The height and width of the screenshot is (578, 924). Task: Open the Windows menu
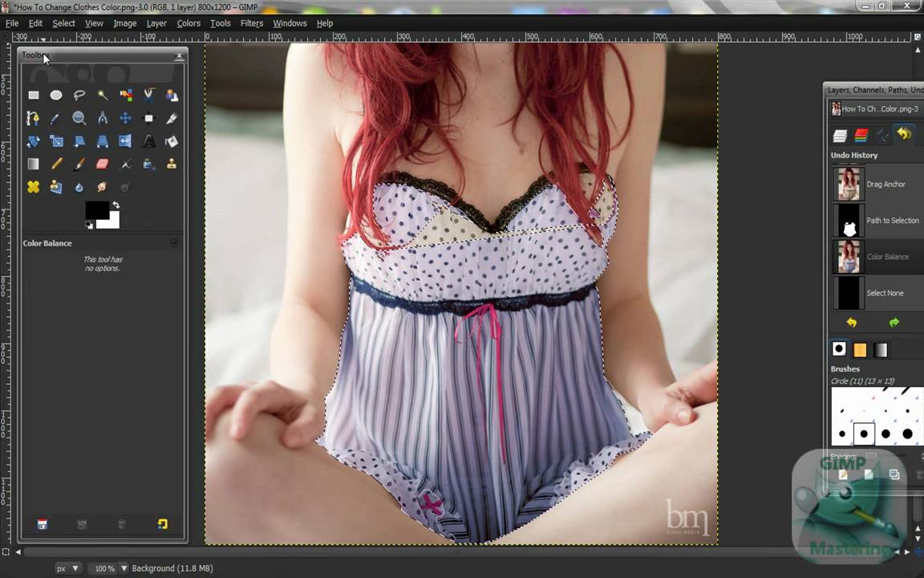point(290,23)
